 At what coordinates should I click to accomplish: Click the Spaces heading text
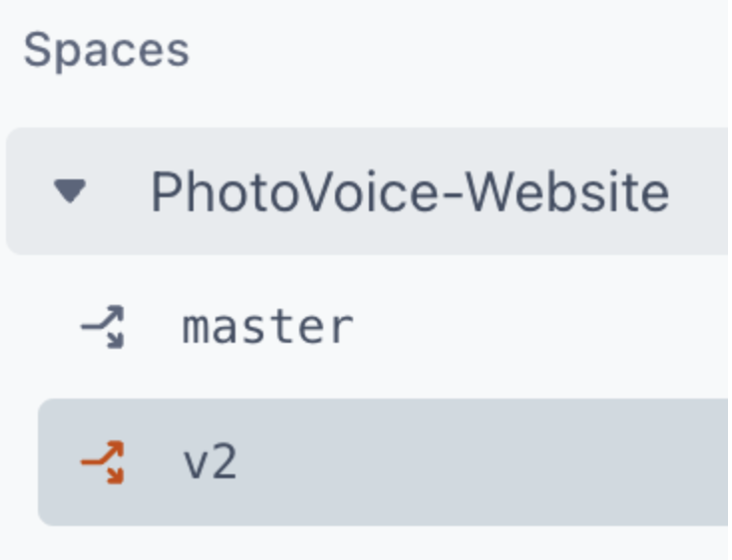coord(106,50)
